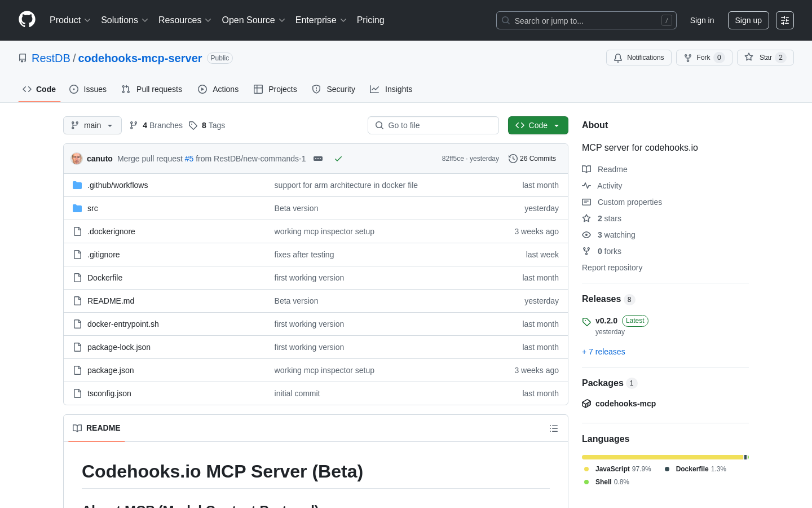This screenshot has height=508, width=812.
Task: Open the codehooks-mcp-server repo link
Action: 140,58
